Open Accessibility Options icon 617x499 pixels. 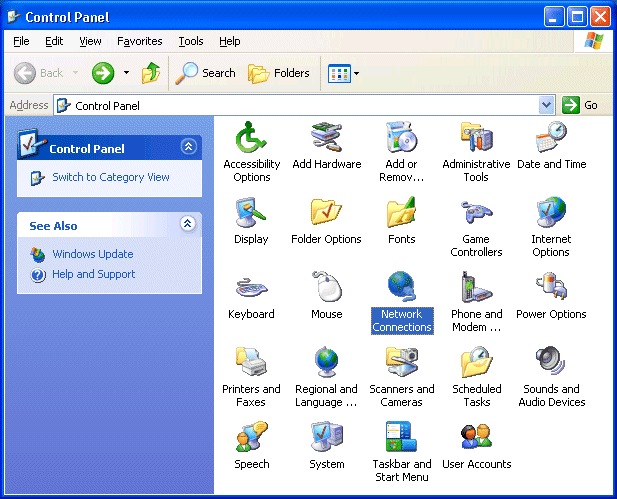click(251, 138)
